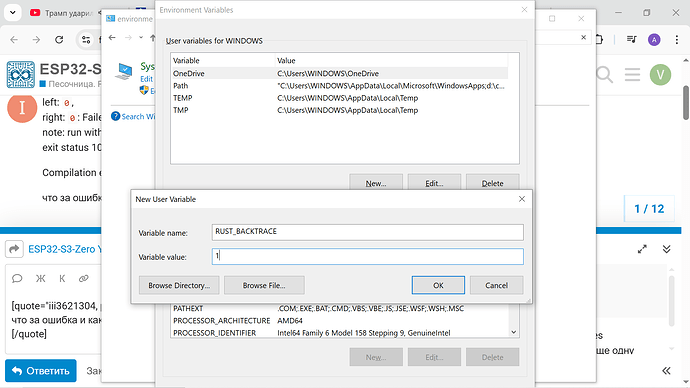Focus the Variable name field
The height and width of the screenshot is (388, 690).
click(x=367, y=232)
